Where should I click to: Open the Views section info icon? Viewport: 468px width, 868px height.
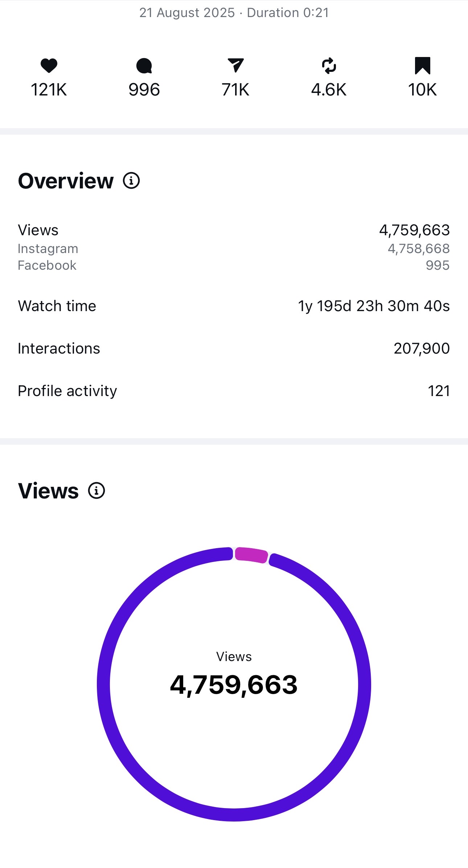[x=97, y=491]
